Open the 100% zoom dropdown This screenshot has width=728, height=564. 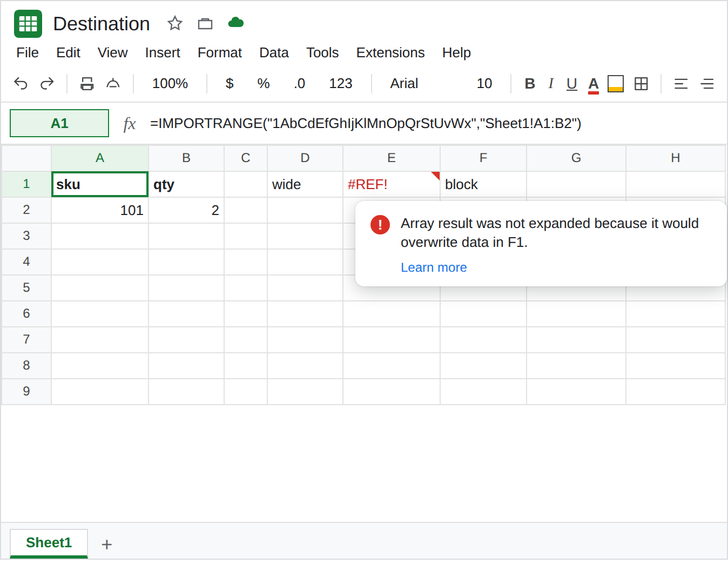click(x=170, y=83)
